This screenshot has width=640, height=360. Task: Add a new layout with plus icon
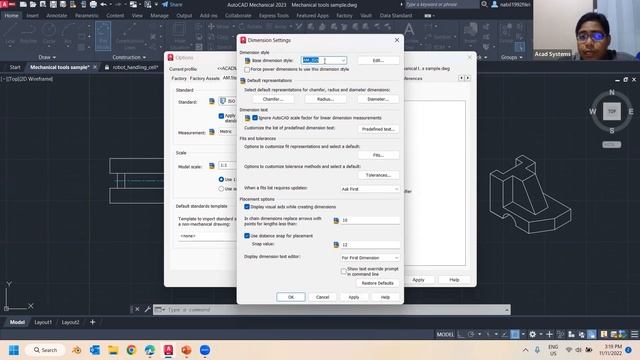[x=93, y=322]
